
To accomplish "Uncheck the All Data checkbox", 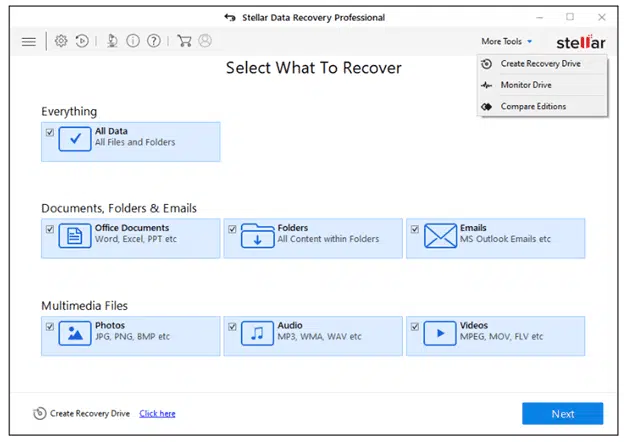I will (x=50, y=132).
